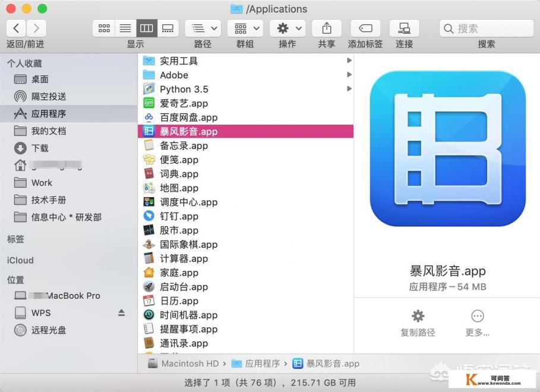The height and width of the screenshot is (392, 540).
Task: Select 桌面 in the sidebar
Action: 69,79
